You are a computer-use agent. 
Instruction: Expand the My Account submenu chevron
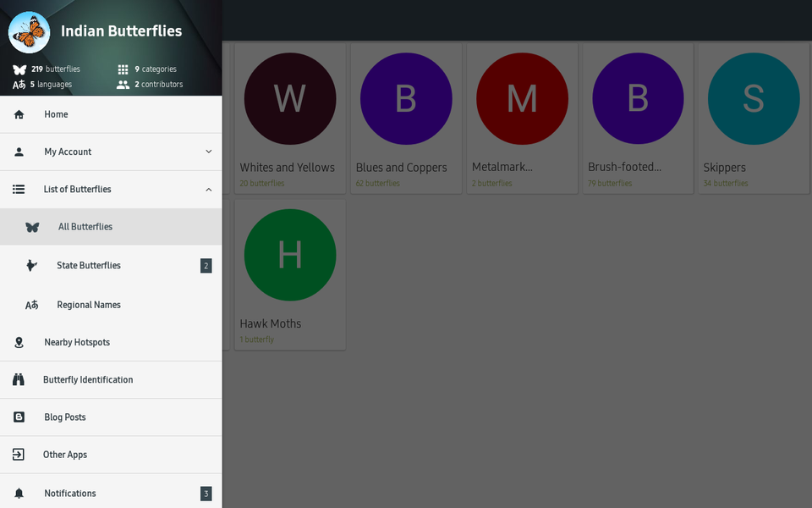pyautogui.click(x=209, y=152)
